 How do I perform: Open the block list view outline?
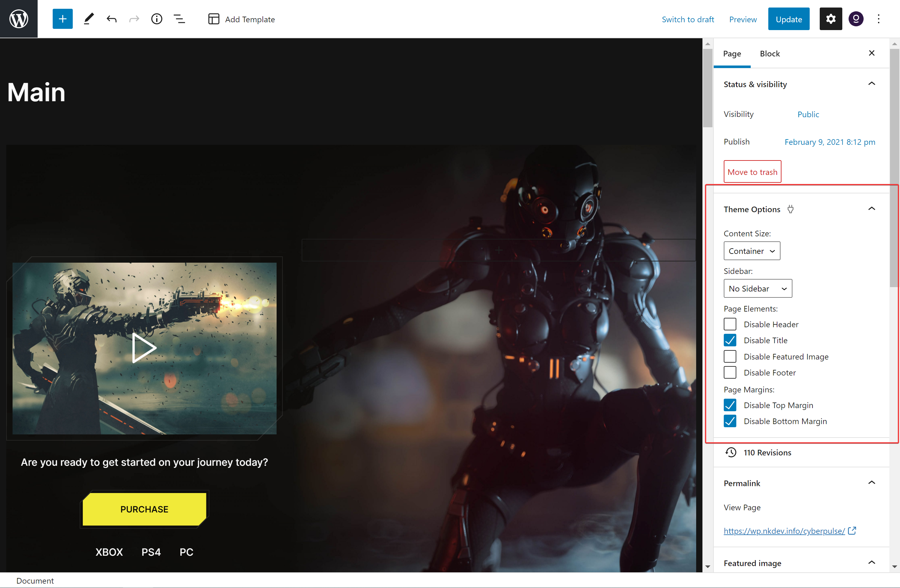179,19
